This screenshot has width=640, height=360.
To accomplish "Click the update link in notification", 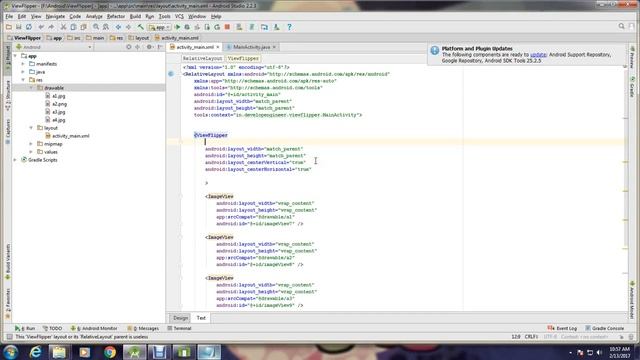I will pos(538,55).
